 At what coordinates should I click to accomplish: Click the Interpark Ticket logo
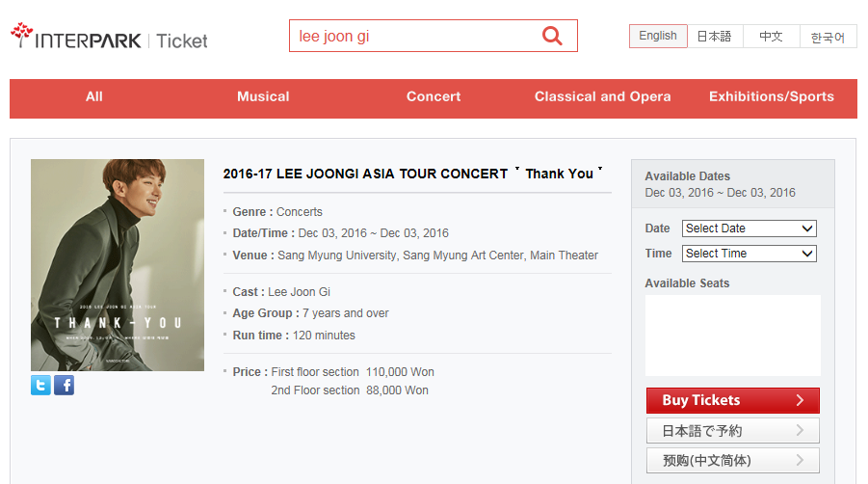(109, 40)
